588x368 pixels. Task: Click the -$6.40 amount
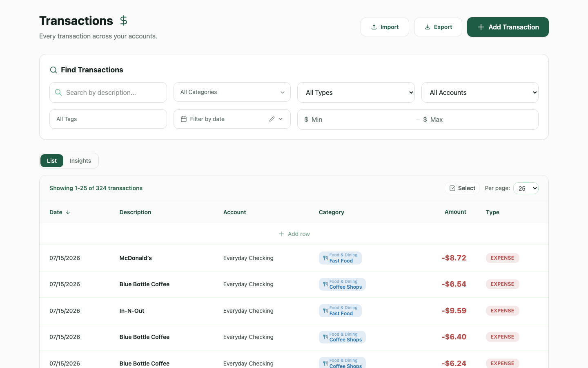point(454,337)
